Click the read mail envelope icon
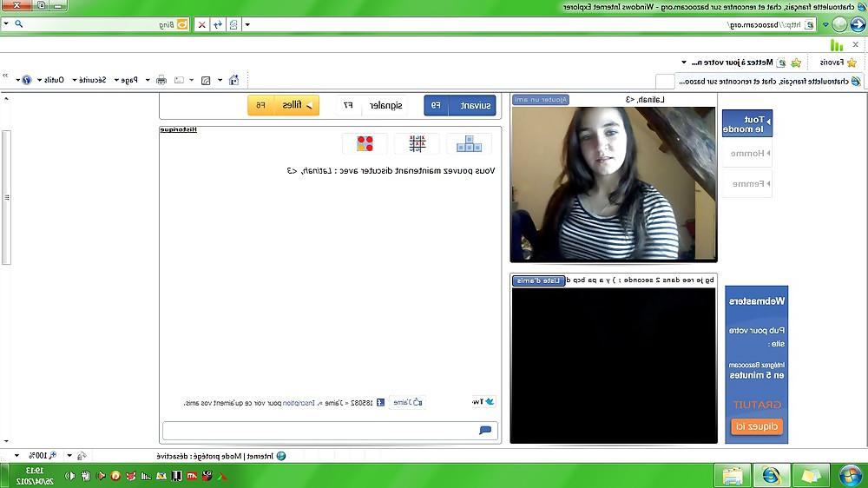The height and width of the screenshot is (488, 868). pos(179,80)
